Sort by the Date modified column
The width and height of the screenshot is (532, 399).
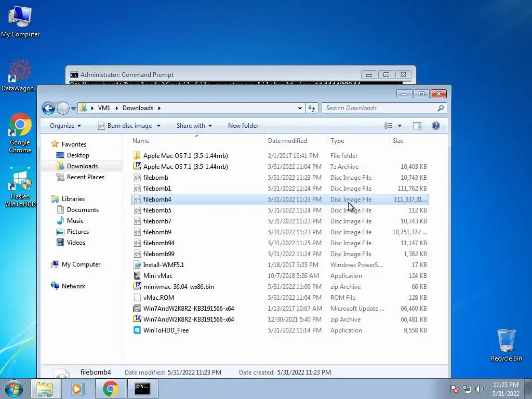[296, 141]
